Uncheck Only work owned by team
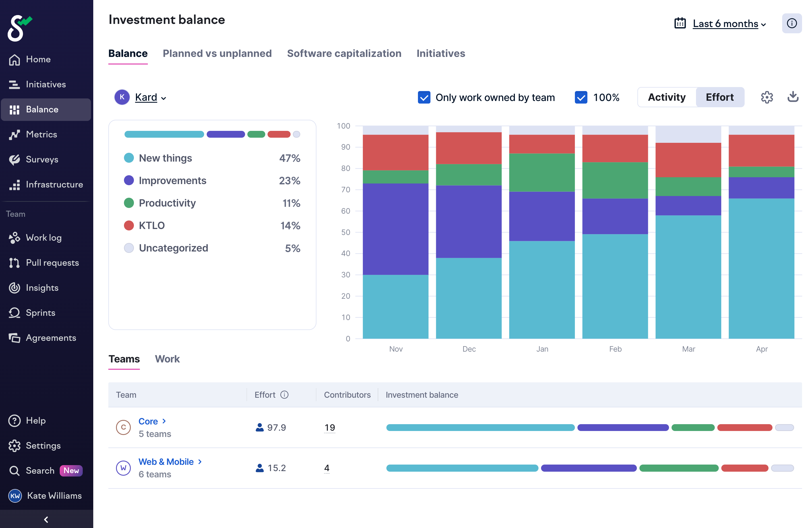 (424, 97)
